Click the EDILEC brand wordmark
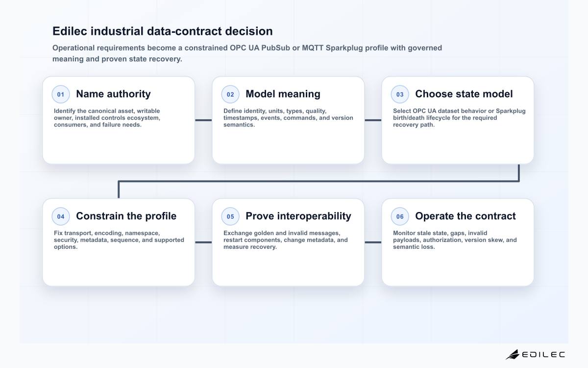 tap(544, 354)
